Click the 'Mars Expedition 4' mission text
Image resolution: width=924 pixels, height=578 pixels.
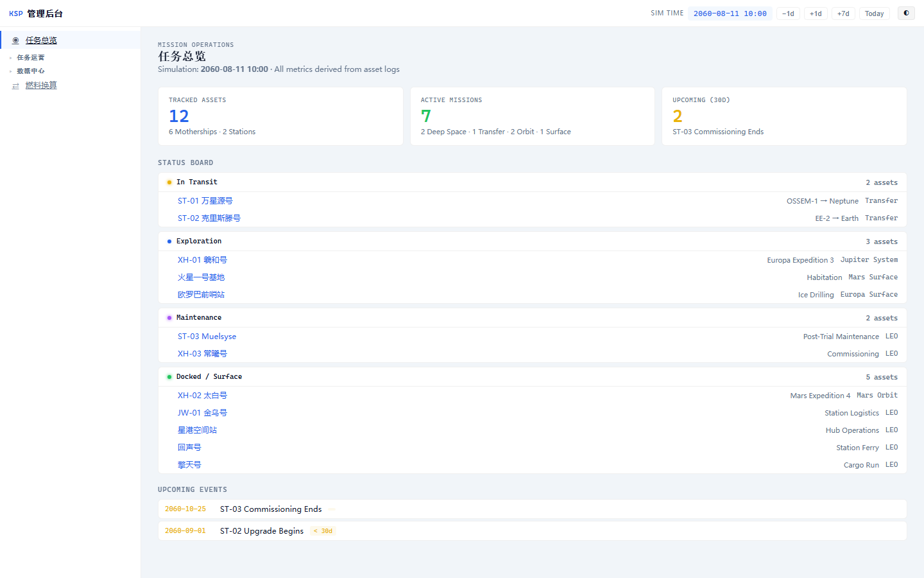point(820,396)
